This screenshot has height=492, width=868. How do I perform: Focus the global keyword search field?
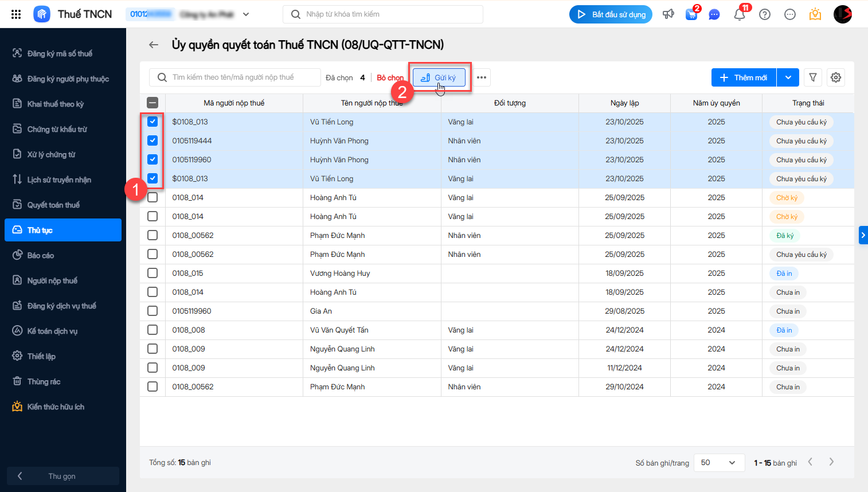click(383, 14)
